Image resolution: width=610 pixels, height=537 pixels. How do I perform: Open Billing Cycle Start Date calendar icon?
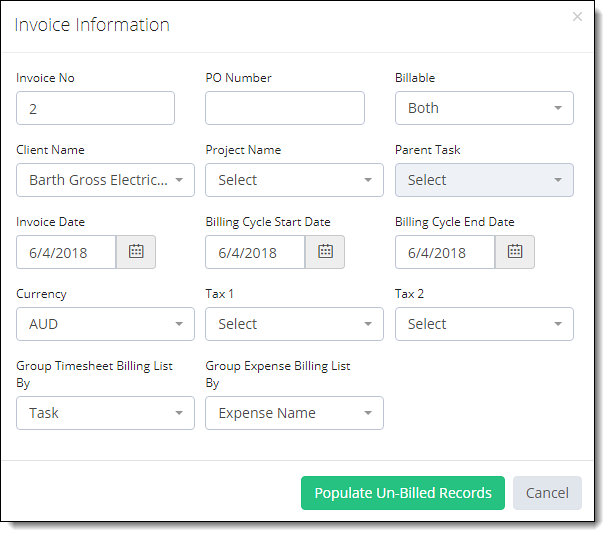[325, 252]
